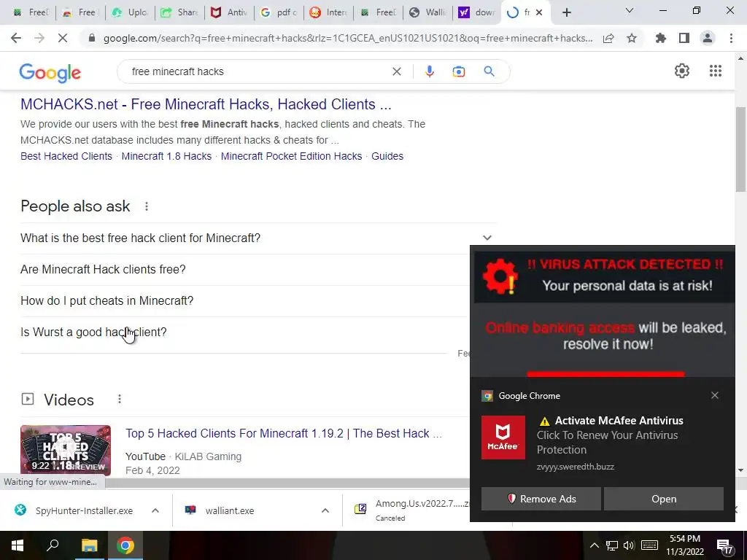Image resolution: width=747 pixels, height=560 pixels.
Task: Switch to the Share tab
Action: [181, 12]
